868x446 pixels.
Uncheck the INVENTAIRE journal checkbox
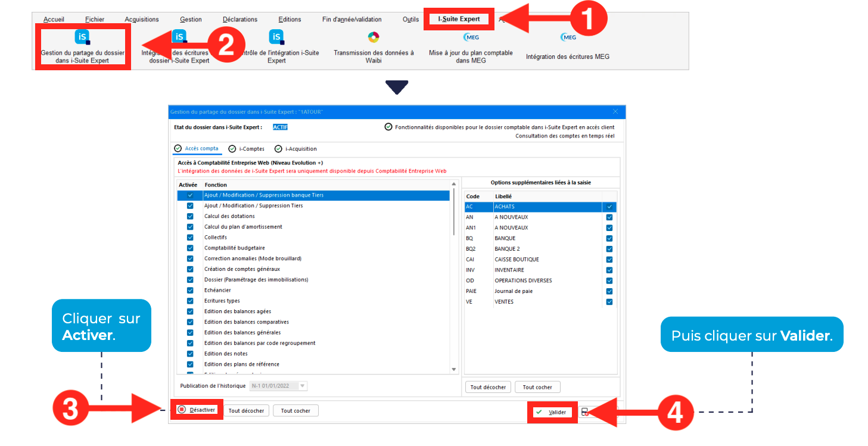(609, 270)
